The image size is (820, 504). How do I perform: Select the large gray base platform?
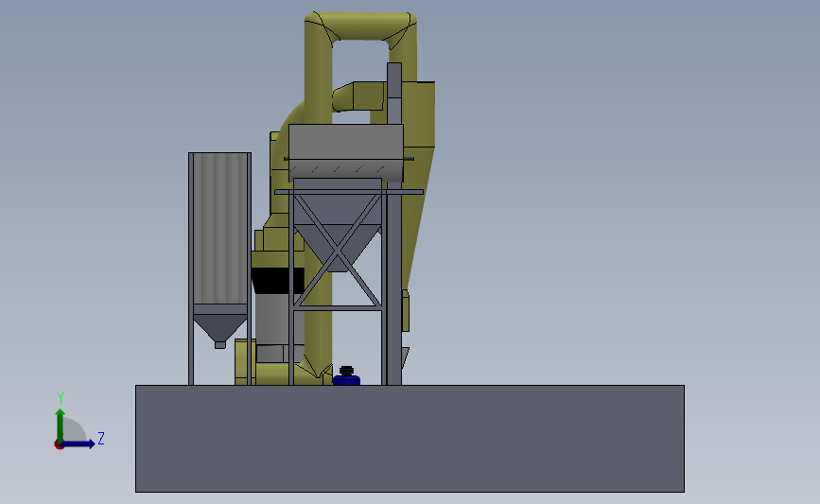410,439
